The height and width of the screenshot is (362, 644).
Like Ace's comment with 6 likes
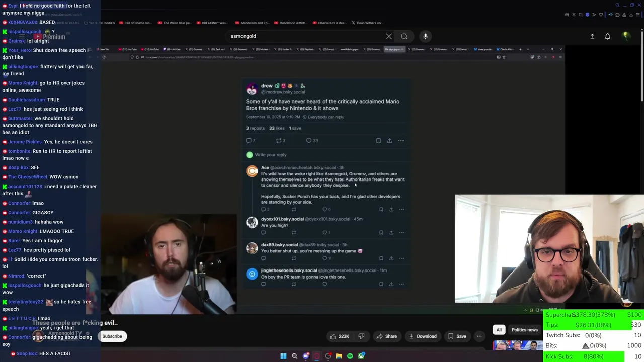click(326, 209)
